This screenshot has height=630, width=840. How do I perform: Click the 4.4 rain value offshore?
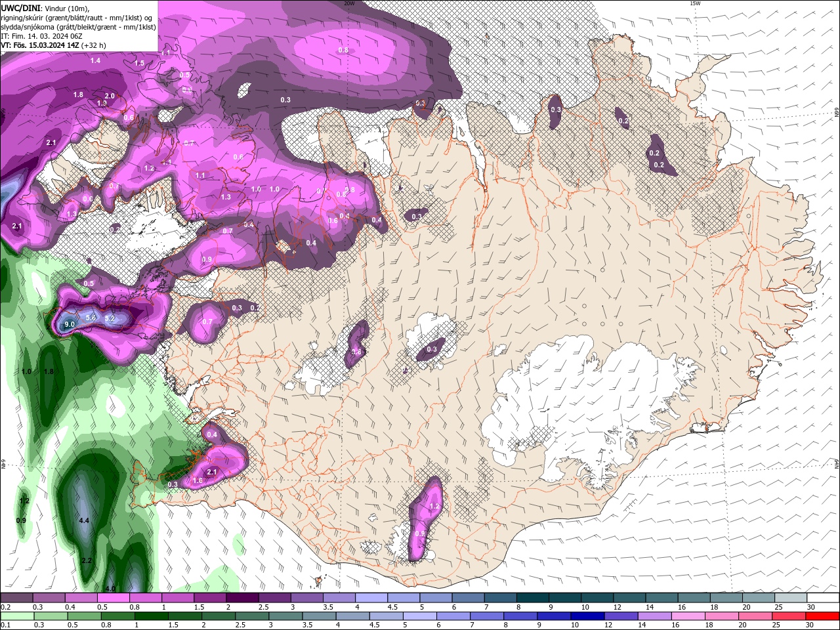tap(84, 520)
